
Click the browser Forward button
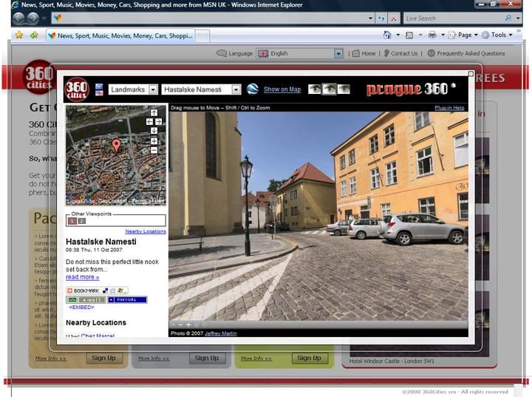pos(33,18)
